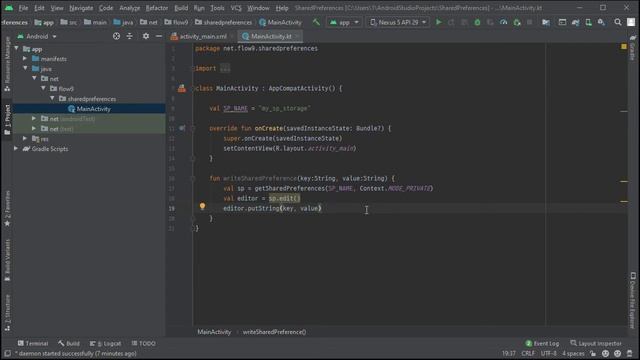Collapse the java folder arrow
This screenshot has height=360, width=640.
25,69
